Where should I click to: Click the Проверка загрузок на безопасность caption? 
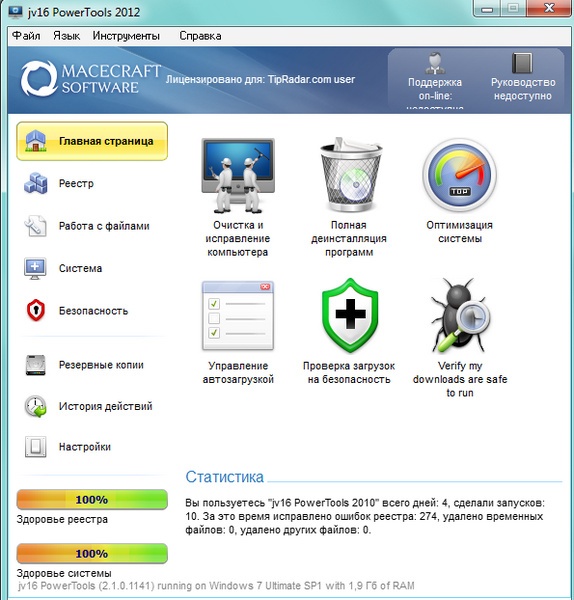click(349, 372)
